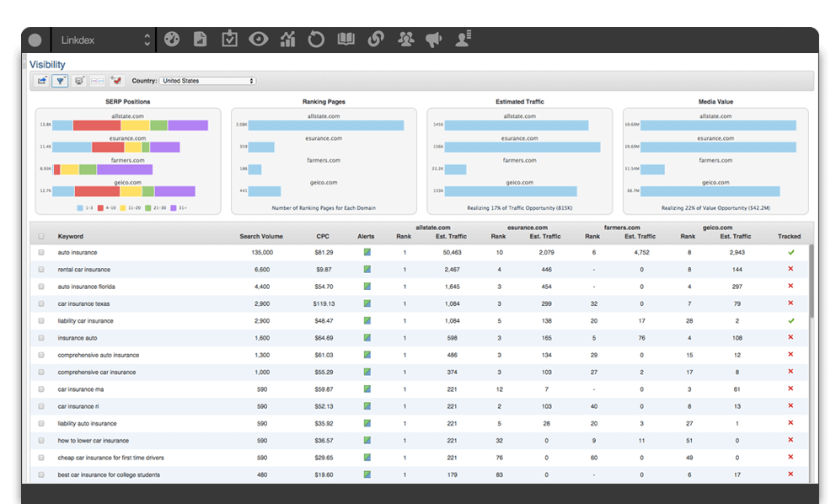Click the eye visibility icon in top navigation
Screen dimensions: 836x504
point(258,39)
